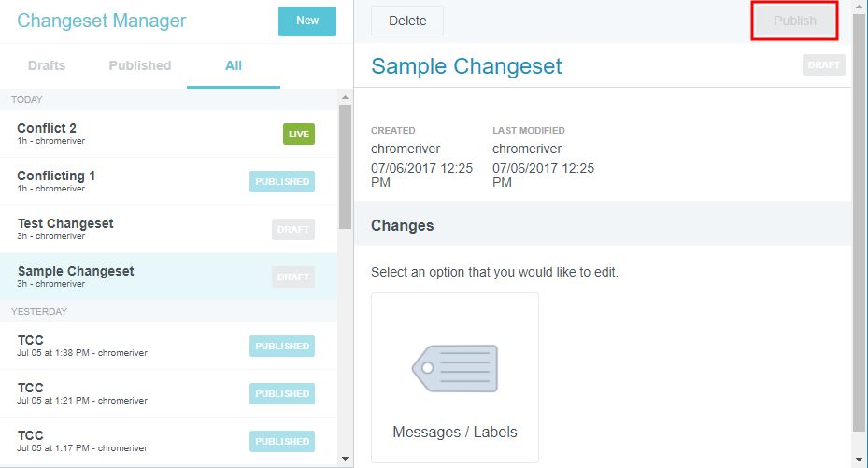Switch to the Drafts tab
Image resolution: width=868 pixels, height=468 pixels.
[47, 65]
